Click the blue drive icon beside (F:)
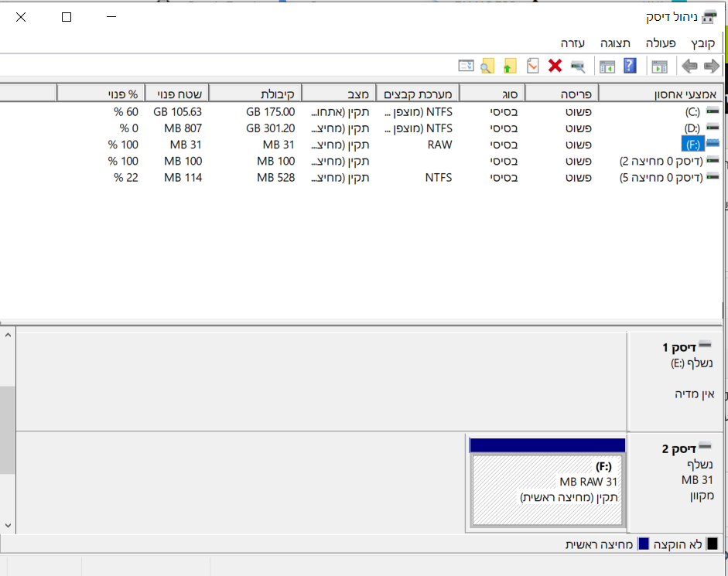Image resolution: width=728 pixels, height=576 pixels. 713,144
